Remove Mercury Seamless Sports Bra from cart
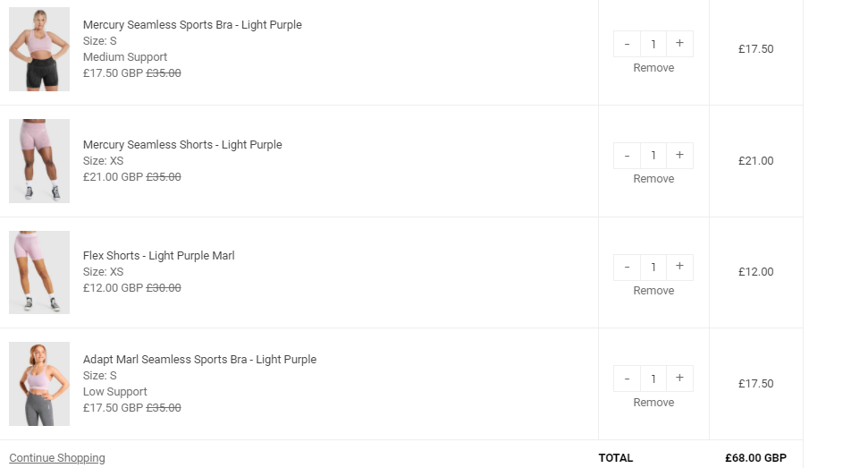Screen dimensions: 868x468 coord(653,68)
